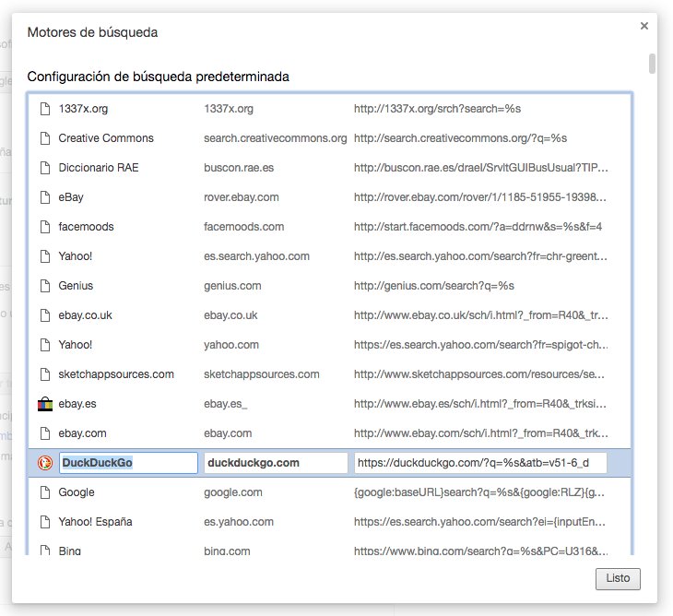Click the DuckDuckGo name input field
This screenshot has height=616, width=673.
(x=128, y=463)
